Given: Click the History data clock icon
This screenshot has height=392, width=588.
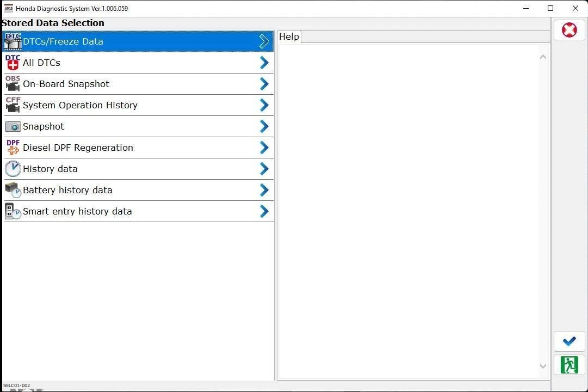Looking at the screenshot, I should coord(13,169).
